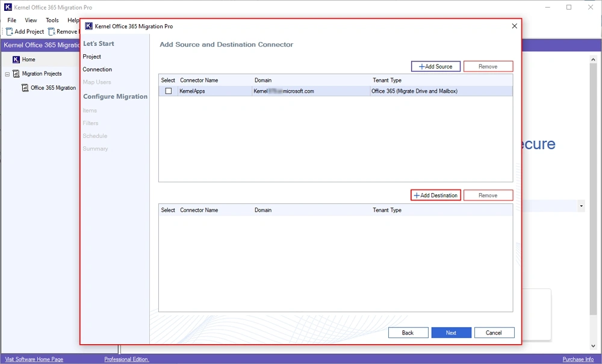Cancel the connector setup wizard
This screenshot has height=364, width=602.
494,333
